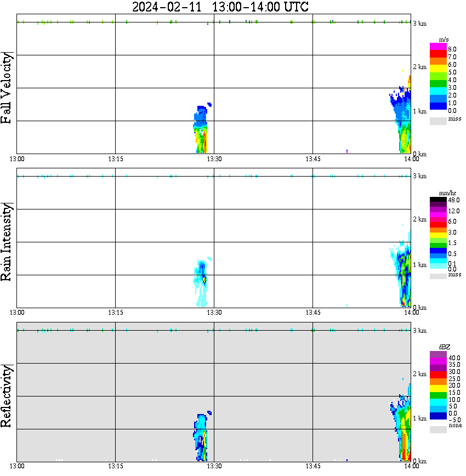This screenshot has width=466, height=476.
Task: Click the "2 km" label on Fall Velocity plot
Action: click(419, 67)
